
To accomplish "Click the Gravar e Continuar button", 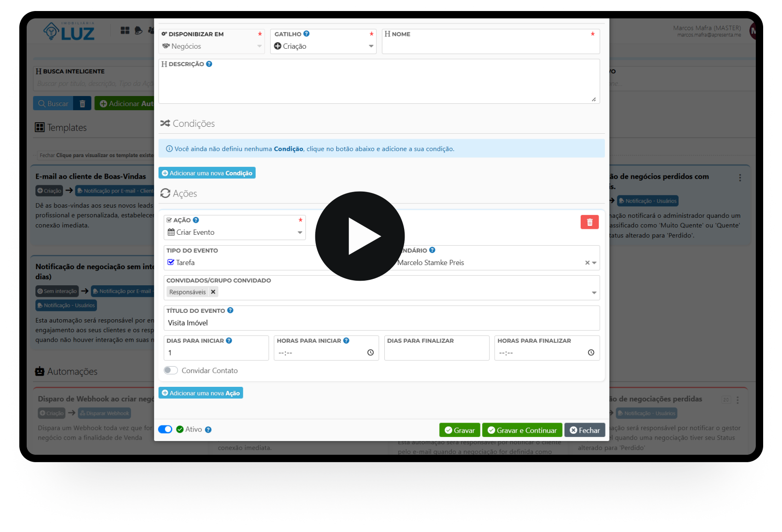I will (x=522, y=430).
